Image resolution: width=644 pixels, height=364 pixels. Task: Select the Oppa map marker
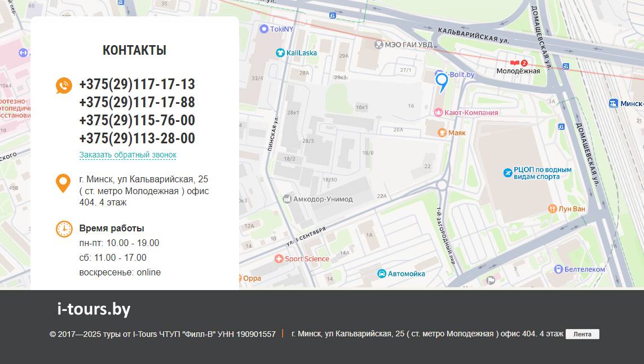[x=250, y=278]
